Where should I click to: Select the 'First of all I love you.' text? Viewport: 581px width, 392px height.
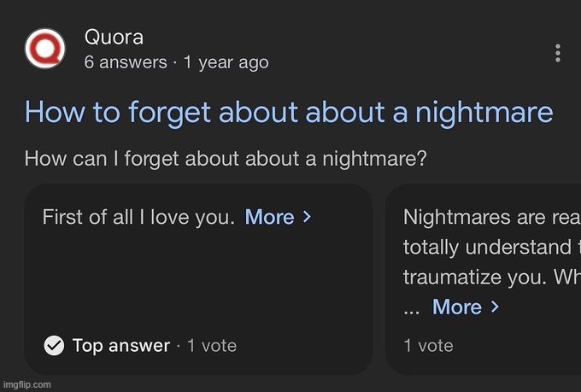pos(138,218)
